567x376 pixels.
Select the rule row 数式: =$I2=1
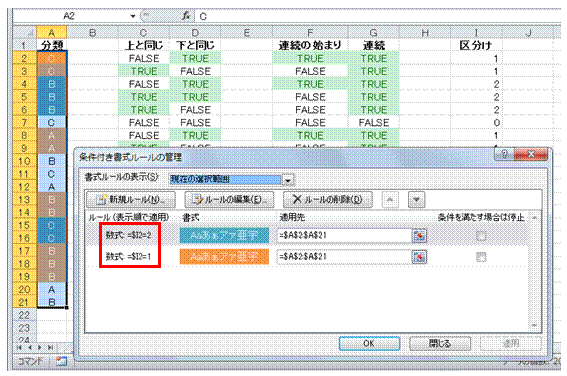click(306, 257)
